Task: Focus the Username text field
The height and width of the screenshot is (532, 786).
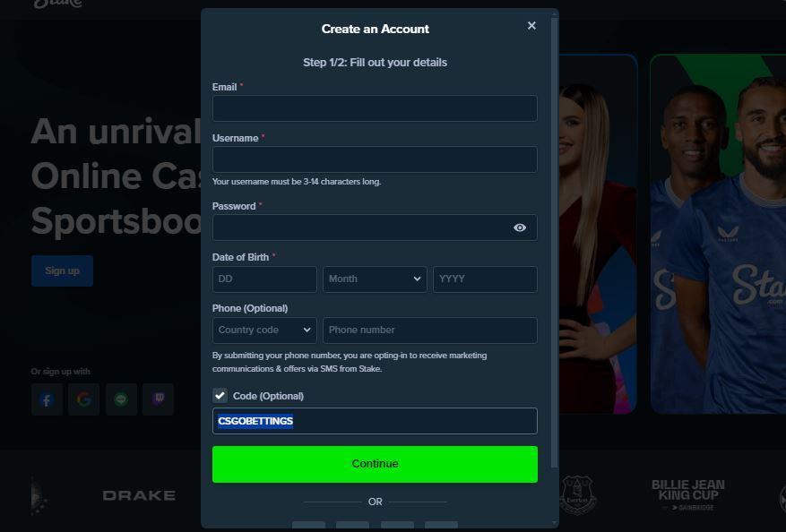Action: point(375,159)
